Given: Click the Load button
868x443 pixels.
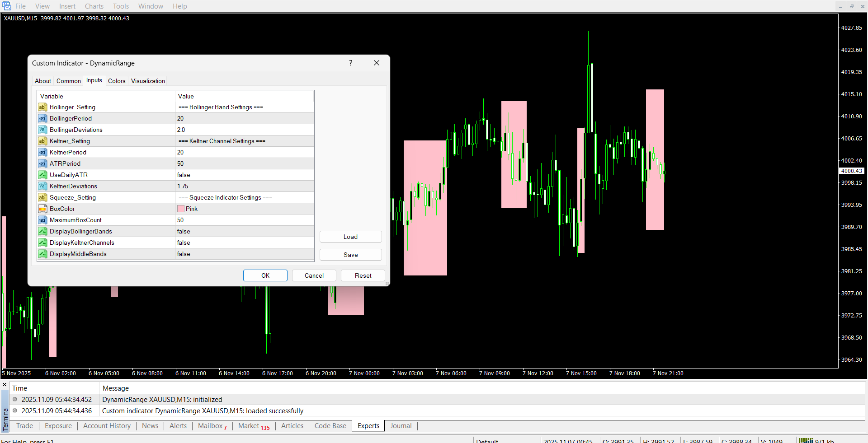Looking at the screenshot, I should 350,237.
